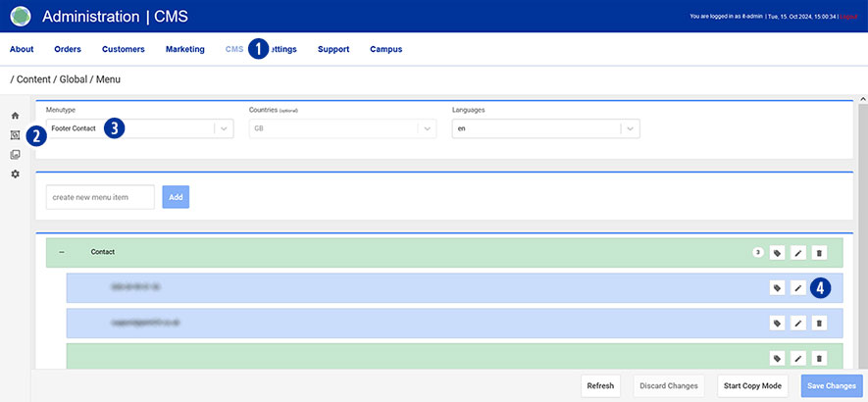The width and height of the screenshot is (868, 402).
Task: Open the Marketing menu
Action: 184,49
